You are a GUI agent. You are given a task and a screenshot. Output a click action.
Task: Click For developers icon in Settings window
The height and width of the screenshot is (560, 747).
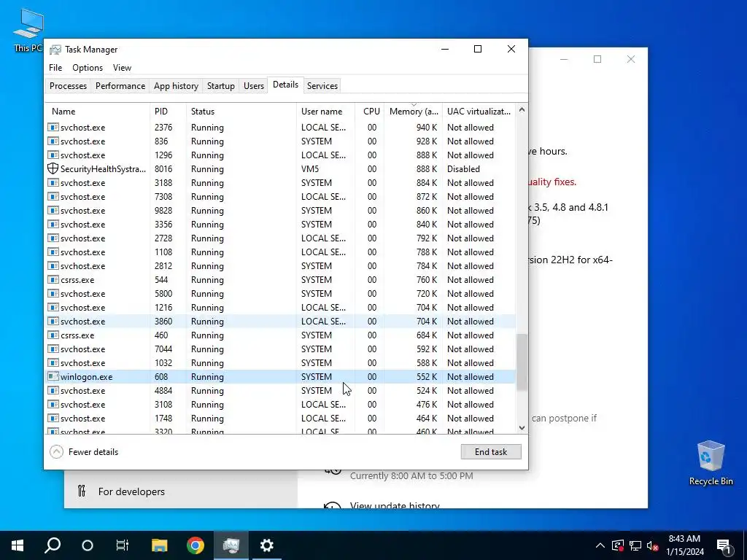pos(82,491)
